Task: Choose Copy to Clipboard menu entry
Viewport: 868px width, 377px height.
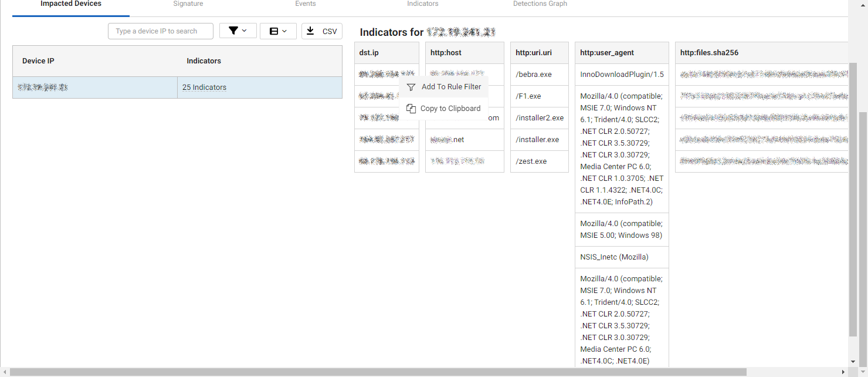Action: (x=444, y=109)
